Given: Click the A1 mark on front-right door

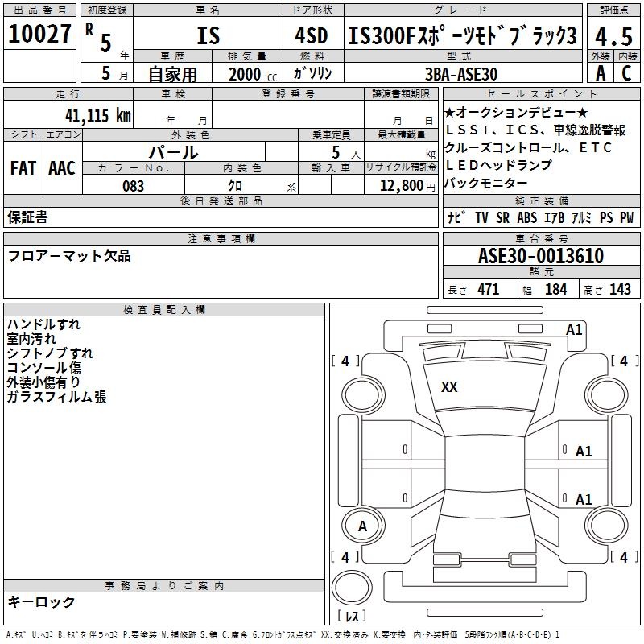Looking at the screenshot, I should 583,452.
